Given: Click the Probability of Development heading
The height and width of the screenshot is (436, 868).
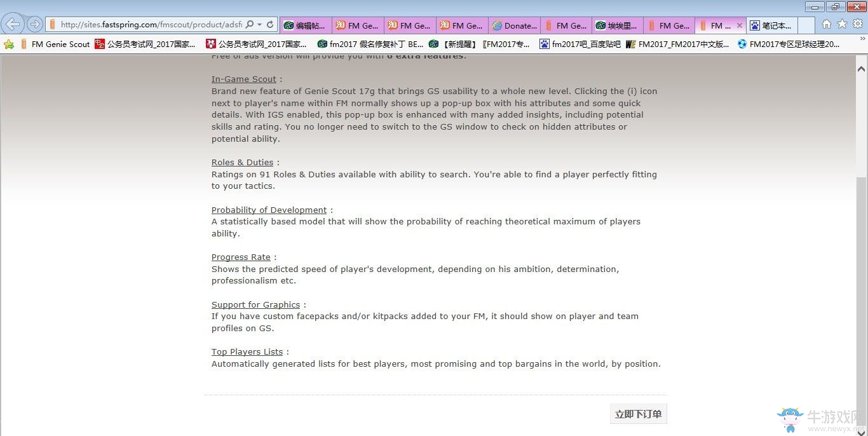Looking at the screenshot, I should [269, 210].
